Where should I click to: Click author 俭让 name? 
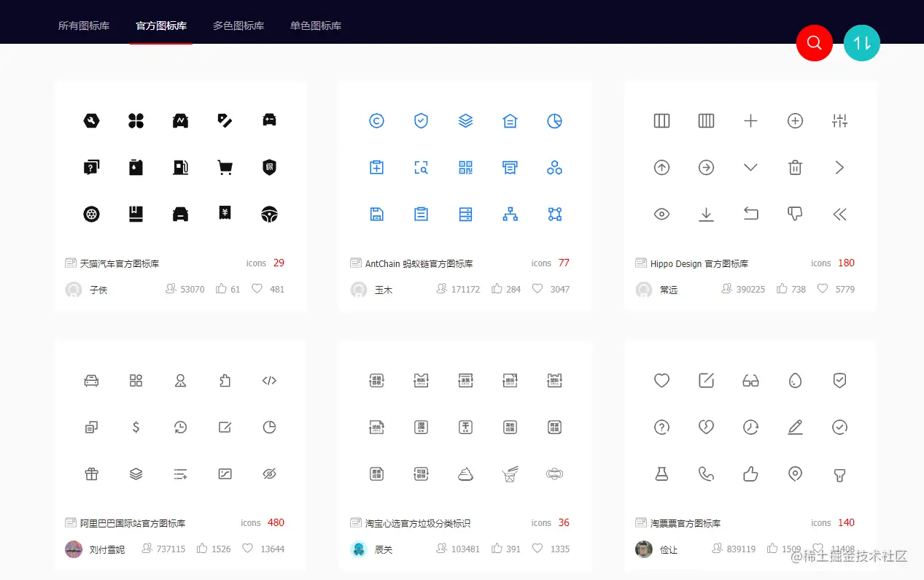tap(669, 549)
